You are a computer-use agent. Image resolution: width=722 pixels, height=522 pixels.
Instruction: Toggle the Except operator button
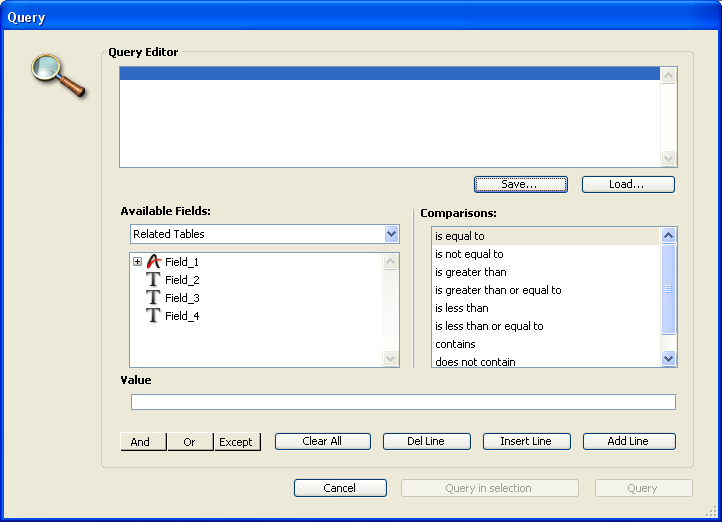pos(236,442)
